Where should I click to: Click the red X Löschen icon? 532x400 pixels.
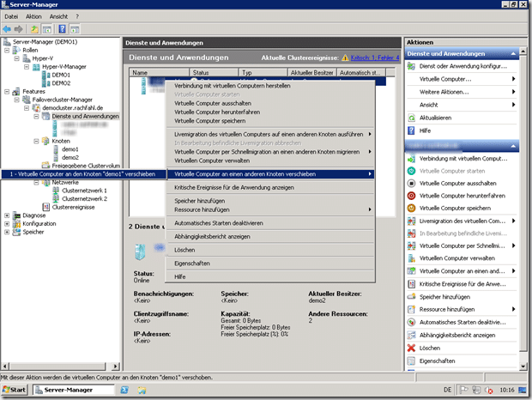pyautogui.click(x=411, y=348)
